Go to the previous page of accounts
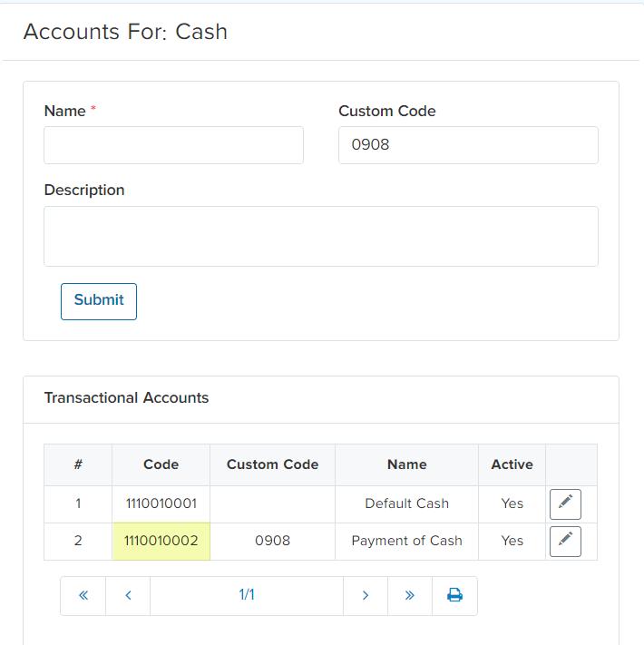This screenshot has height=645, width=644. tap(128, 596)
